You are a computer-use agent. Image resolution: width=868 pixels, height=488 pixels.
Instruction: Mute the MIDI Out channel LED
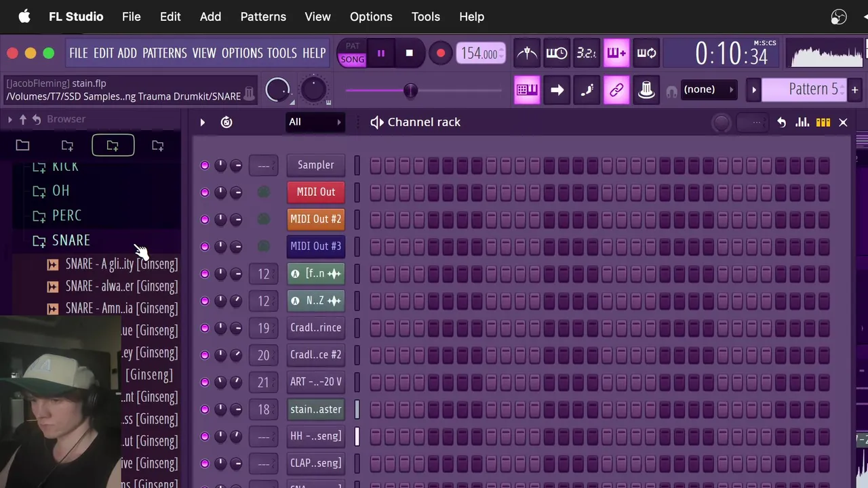tap(205, 192)
